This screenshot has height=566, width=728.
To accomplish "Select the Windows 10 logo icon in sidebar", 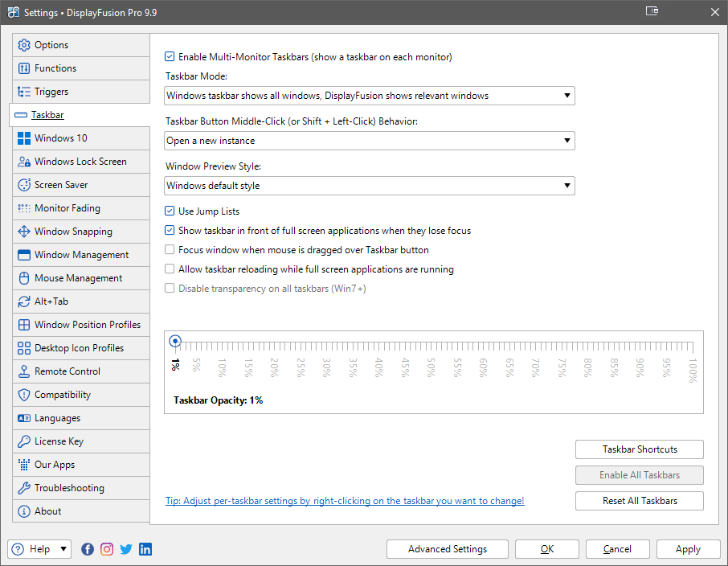I will point(24,138).
